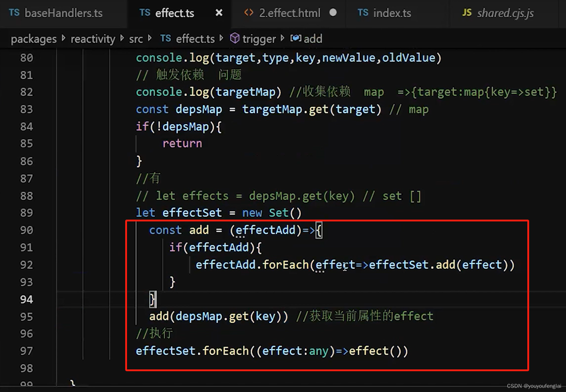Click '//获取当前属性的effect' comment on line 95

(365, 316)
